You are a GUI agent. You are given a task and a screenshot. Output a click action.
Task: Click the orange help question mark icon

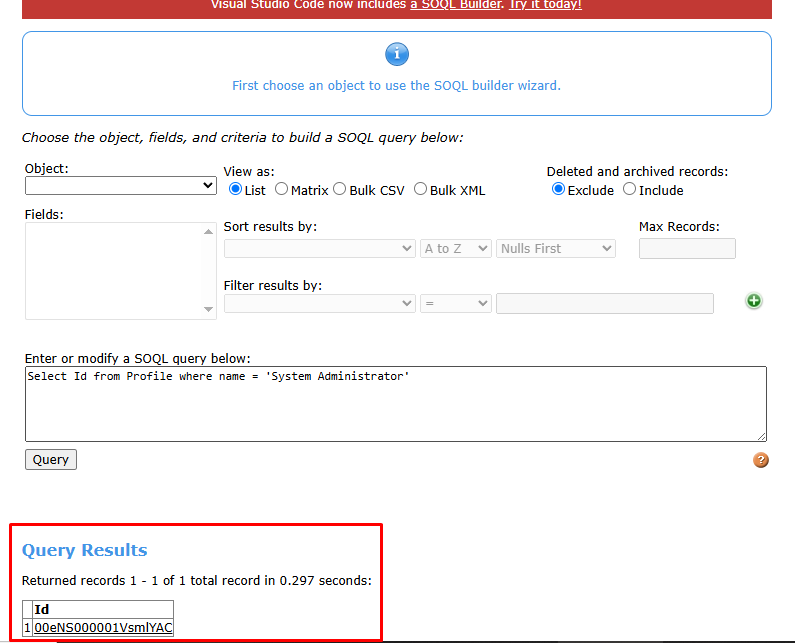(761, 460)
